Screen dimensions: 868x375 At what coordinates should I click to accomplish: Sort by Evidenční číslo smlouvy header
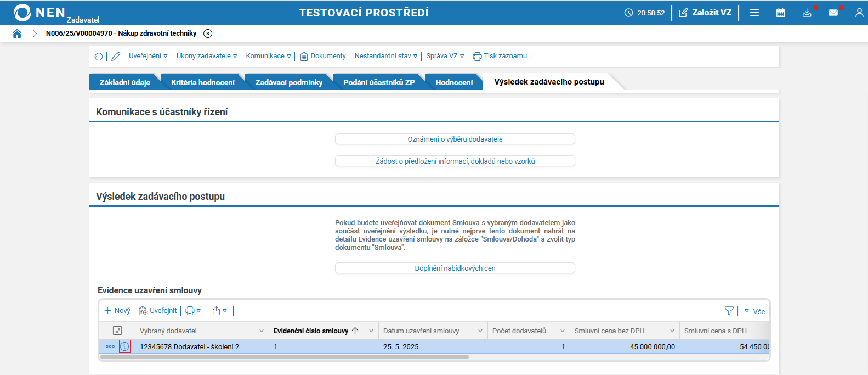coord(311,331)
